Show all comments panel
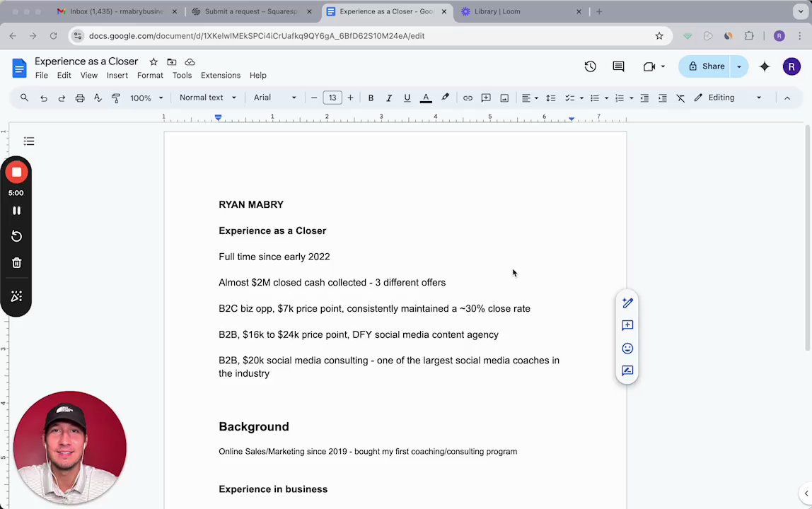Viewport: 812px width, 509px height. point(618,66)
